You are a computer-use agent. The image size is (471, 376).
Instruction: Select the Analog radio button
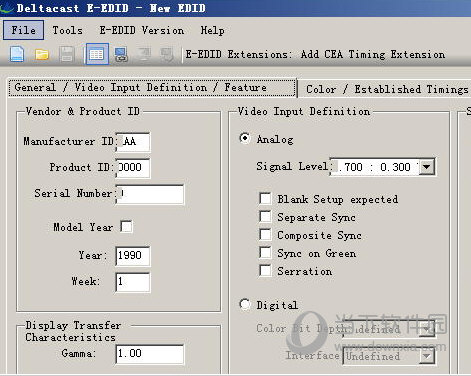click(245, 138)
